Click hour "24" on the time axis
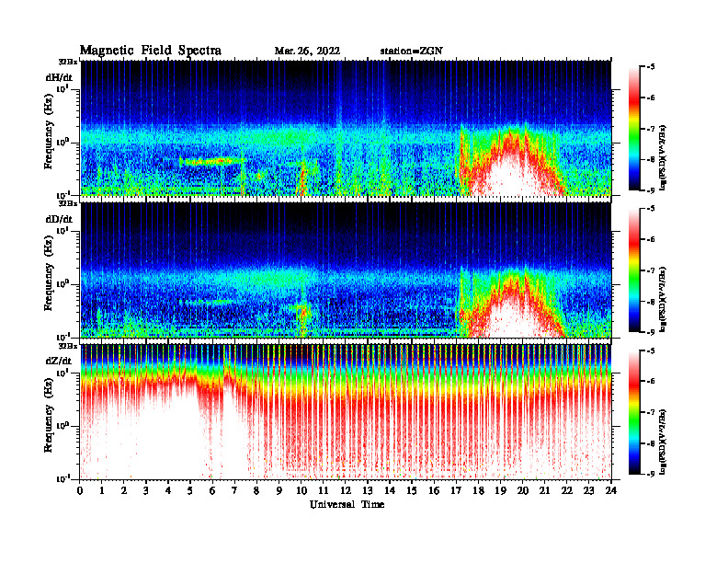This screenshot has height=563, width=728. click(x=610, y=490)
